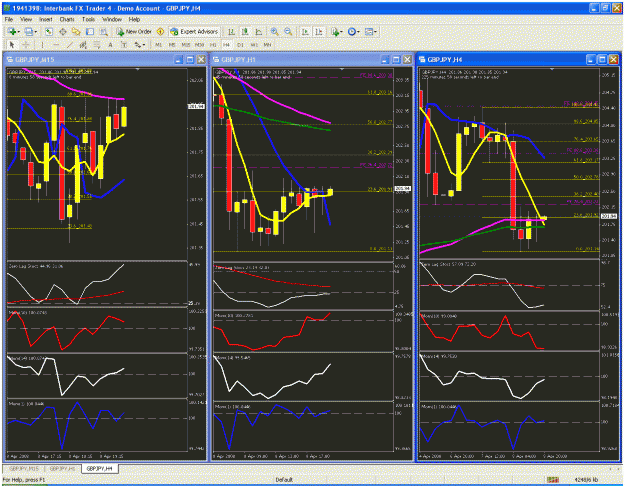Set timeframe to M30
This screenshot has height=486, width=625.
click(x=199, y=45)
